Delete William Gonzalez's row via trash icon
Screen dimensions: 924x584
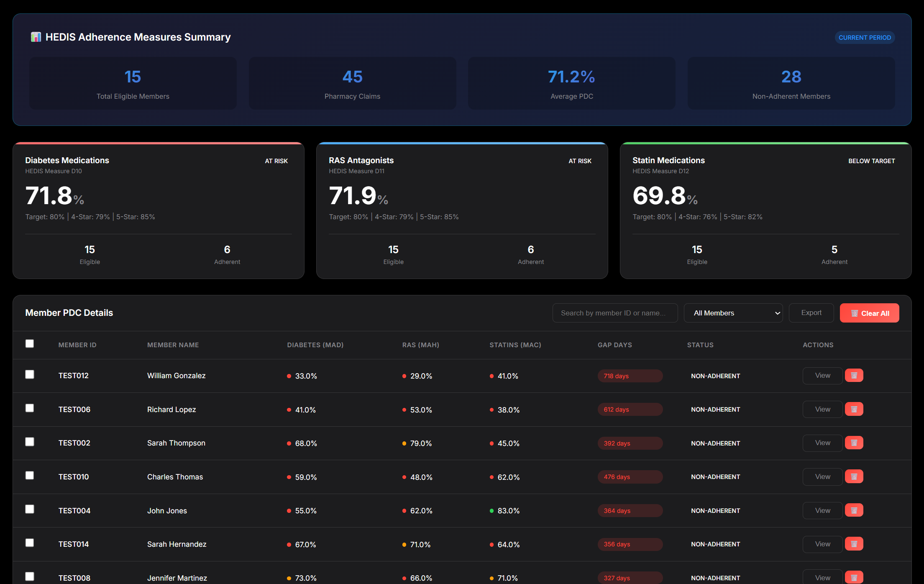click(x=854, y=375)
